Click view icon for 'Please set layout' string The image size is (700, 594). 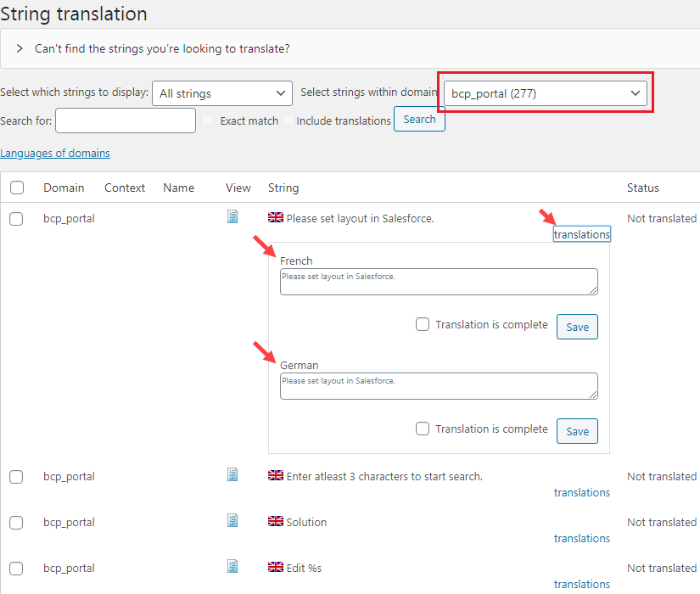coord(232,217)
